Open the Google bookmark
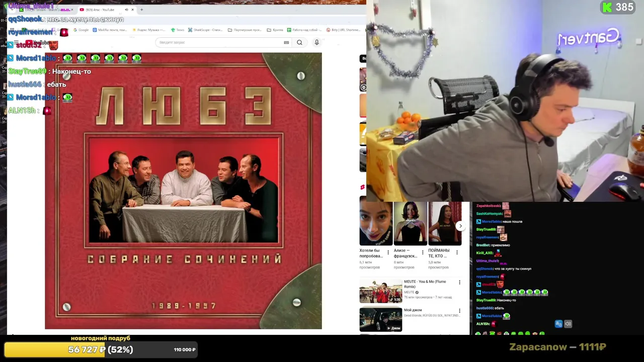 pyautogui.click(x=80, y=30)
